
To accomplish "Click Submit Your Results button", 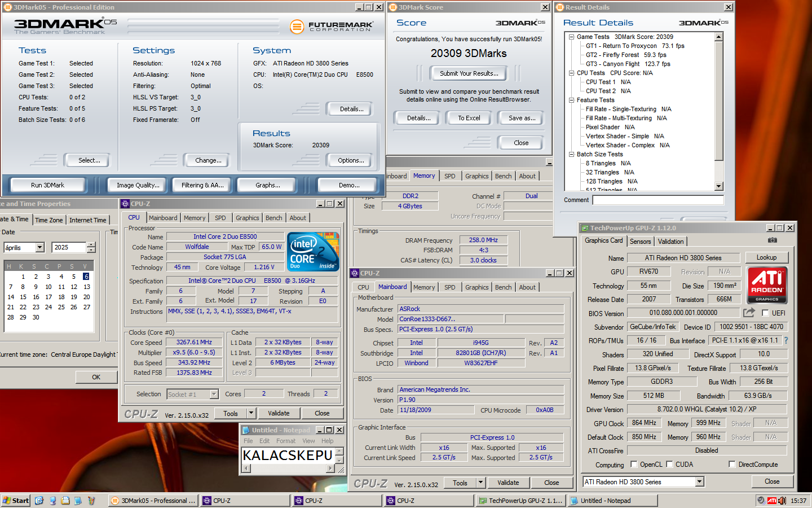I will (469, 73).
